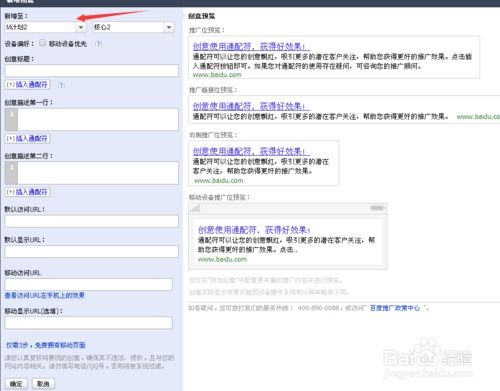Focus the 移动访问URL input field
Image resolution: width=500 pixels, height=391 pixels.
(89, 285)
